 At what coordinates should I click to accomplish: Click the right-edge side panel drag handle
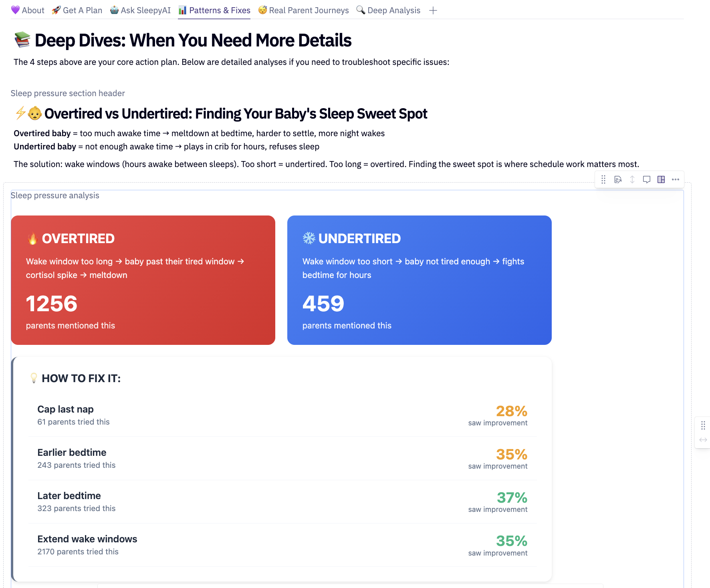point(703,425)
